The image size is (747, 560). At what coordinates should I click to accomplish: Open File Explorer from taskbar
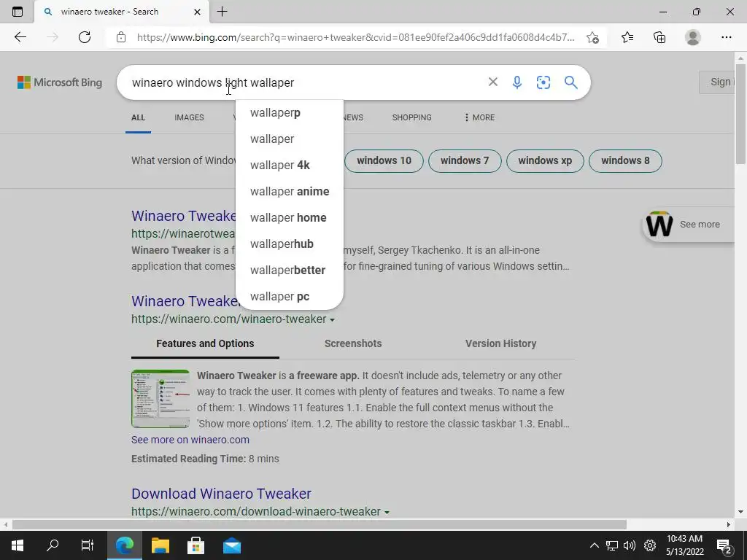coord(160,545)
